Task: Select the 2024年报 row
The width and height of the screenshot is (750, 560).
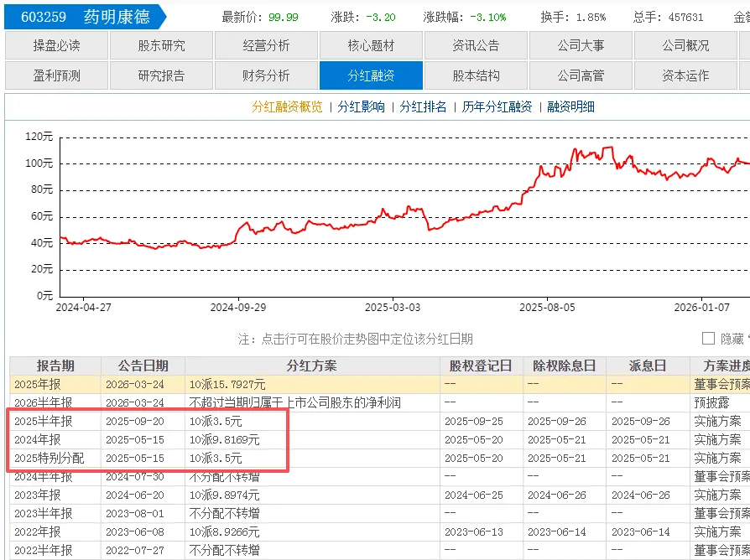Action: (380, 439)
